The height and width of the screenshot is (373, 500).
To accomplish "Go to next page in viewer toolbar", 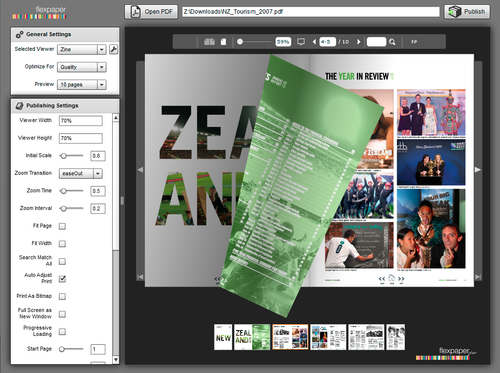I will tap(359, 42).
